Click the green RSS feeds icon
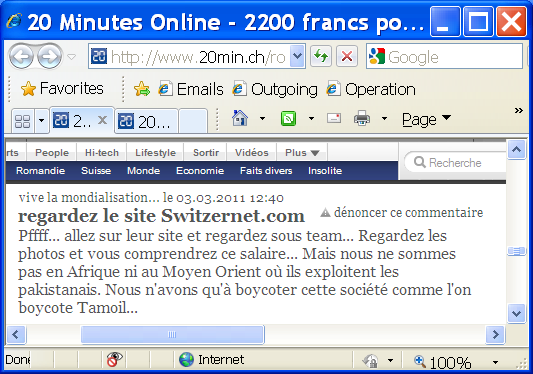The image size is (533, 374). click(x=288, y=119)
